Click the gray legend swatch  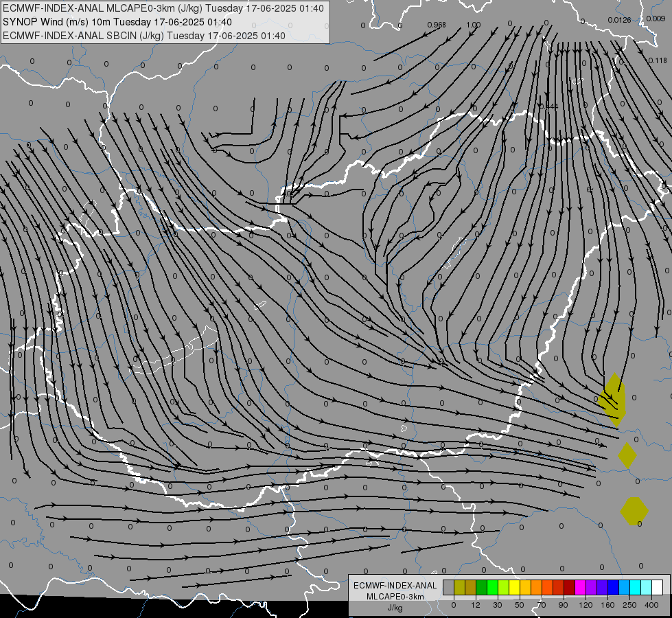pyautogui.click(x=448, y=587)
